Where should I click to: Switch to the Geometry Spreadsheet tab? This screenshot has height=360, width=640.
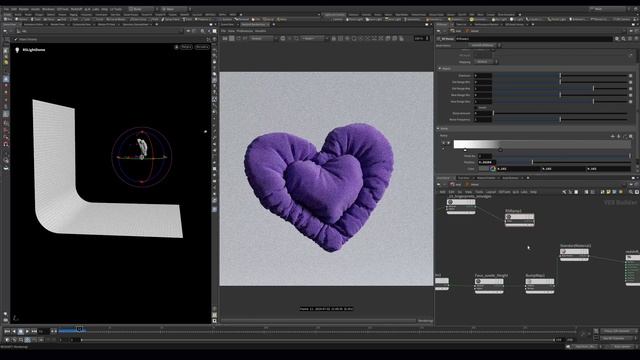pos(136,24)
